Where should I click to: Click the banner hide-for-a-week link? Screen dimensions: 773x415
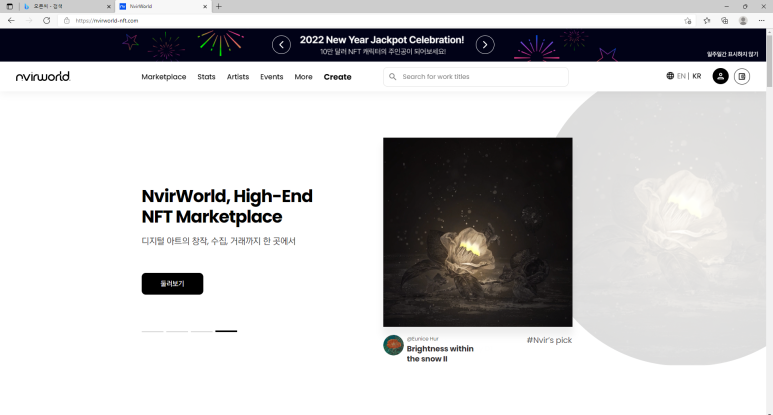[732, 54]
